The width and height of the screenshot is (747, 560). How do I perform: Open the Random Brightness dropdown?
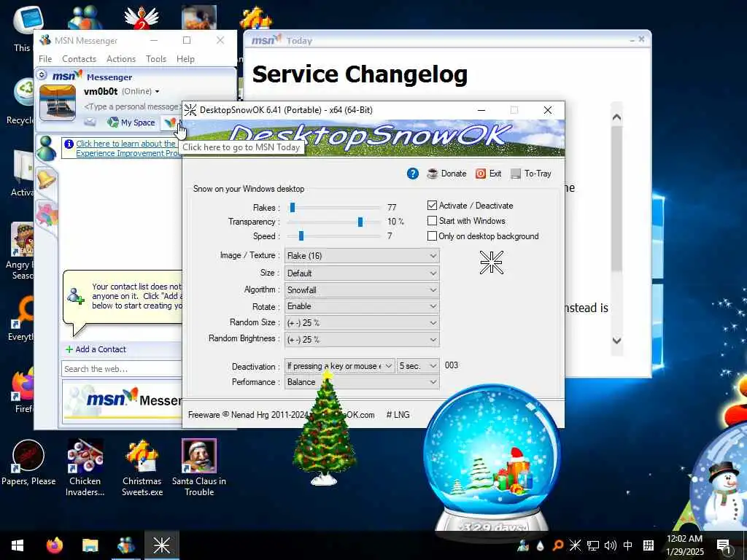click(x=362, y=340)
